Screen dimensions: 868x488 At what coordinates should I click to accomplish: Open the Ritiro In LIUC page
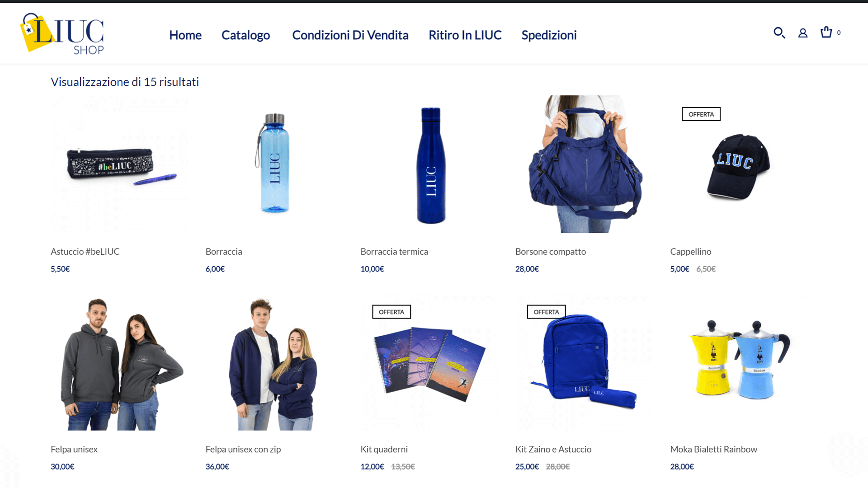tap(465, 35)
